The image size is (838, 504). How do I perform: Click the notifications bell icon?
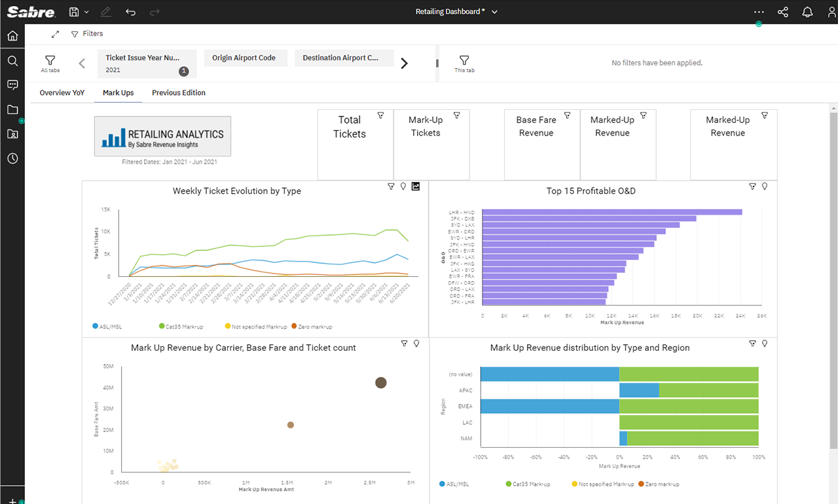(807, 12)
